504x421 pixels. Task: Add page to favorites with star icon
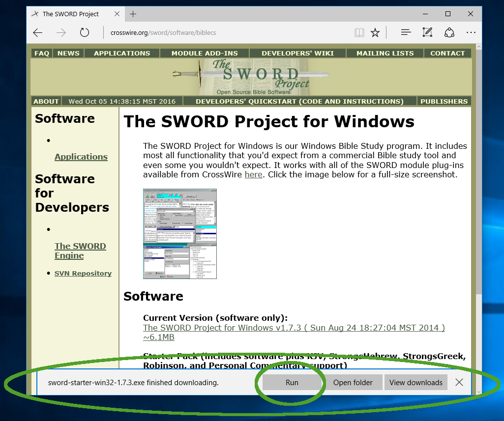coord(375,33)
